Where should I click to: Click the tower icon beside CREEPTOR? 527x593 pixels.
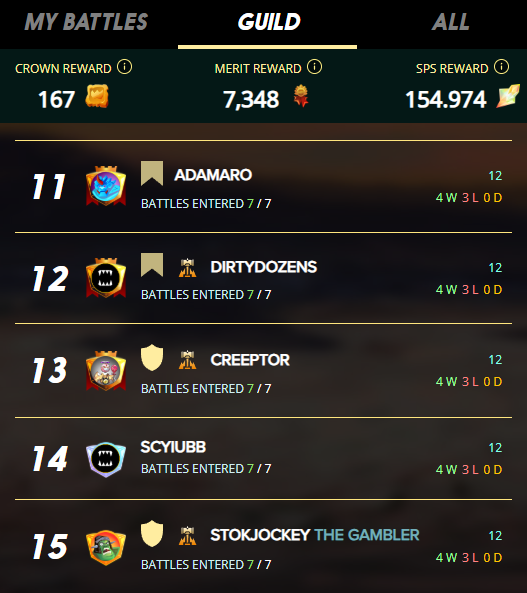tap(188, 360)
